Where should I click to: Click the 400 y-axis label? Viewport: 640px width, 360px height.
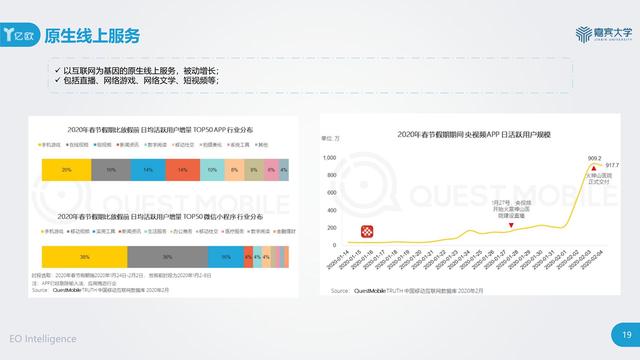point(331,210)
